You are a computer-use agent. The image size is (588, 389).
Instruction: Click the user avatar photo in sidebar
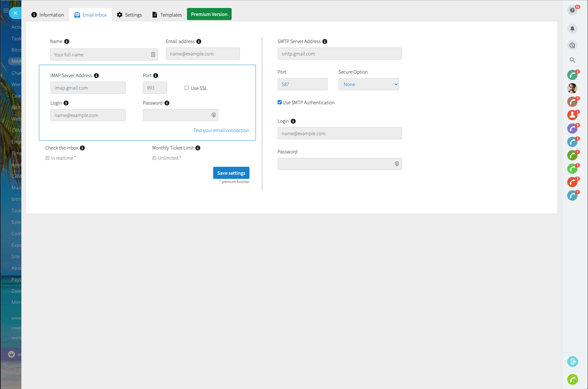pos(572,88)
